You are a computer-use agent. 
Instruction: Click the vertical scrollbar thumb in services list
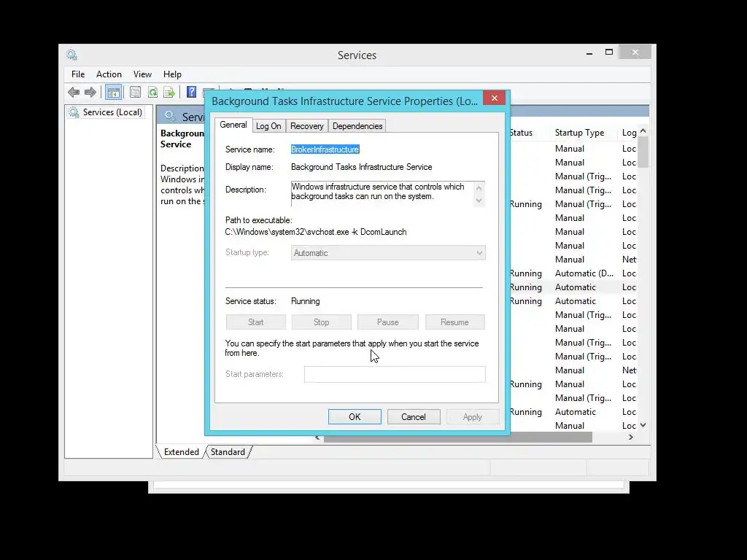pyautogui.click(x=643, y=152)
